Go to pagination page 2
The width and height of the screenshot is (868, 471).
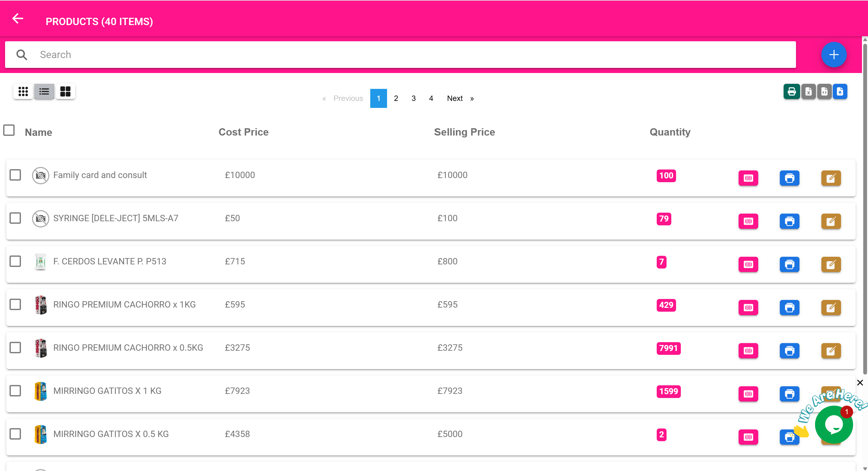click(x=396, y=98)
